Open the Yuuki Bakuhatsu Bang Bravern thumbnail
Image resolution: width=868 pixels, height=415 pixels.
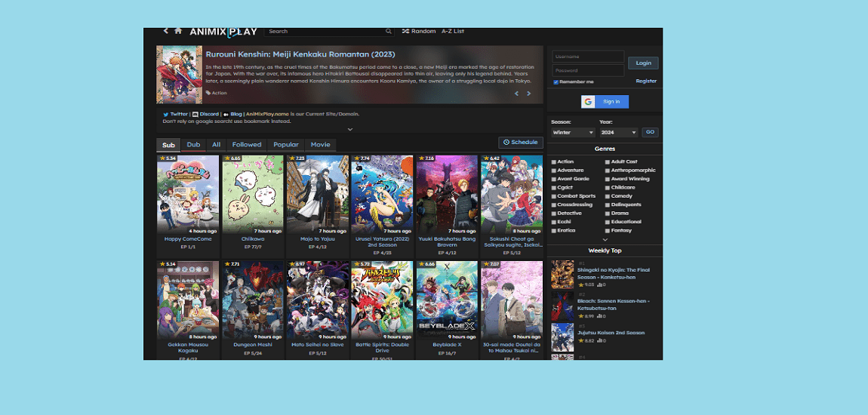[447, 195]
